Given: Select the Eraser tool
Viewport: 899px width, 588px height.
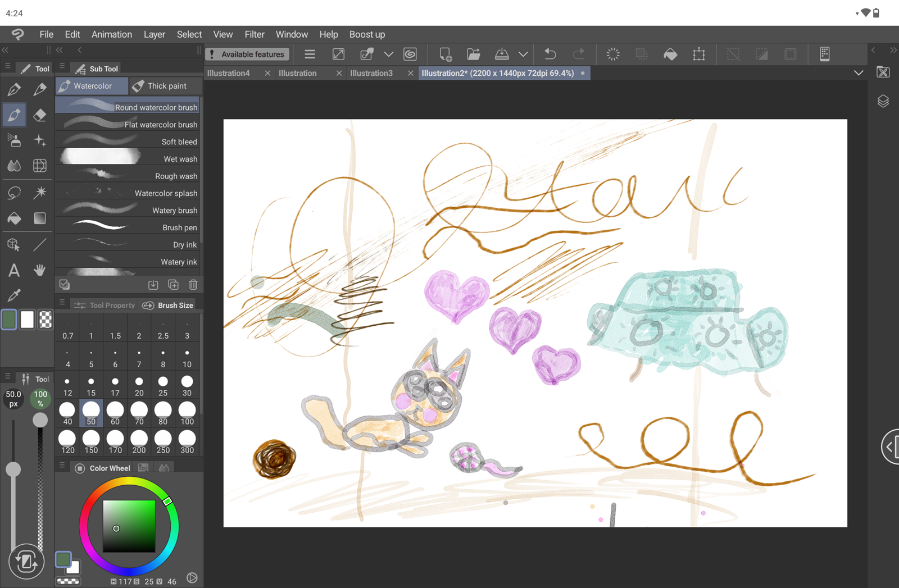Looking at the screenshot, I should [x=39, y=115].
